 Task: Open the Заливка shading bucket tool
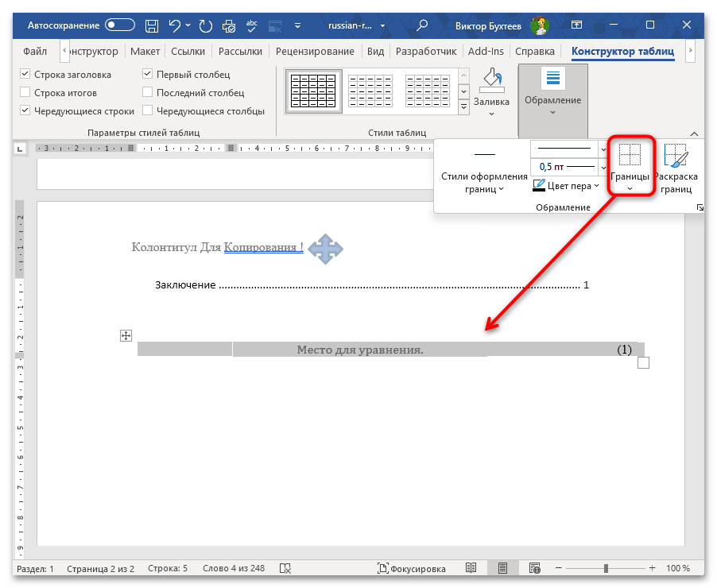click(491, 91)
